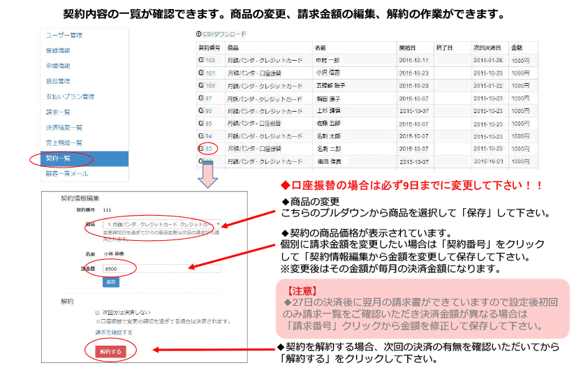Open 決済結果一覧 in the sidebar
Viewport: 588px width, 377px height.
64,128
